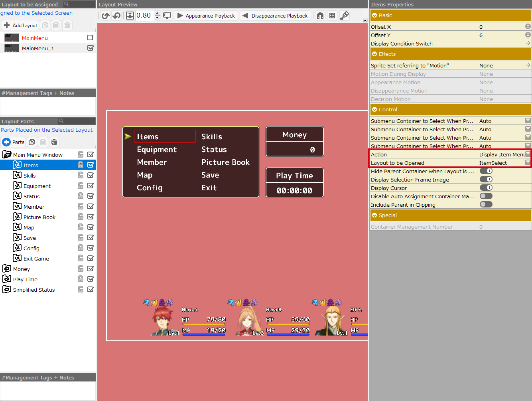The image size is (532, 401).
Task: Open the Action dropdown
Action: coord(528,154)
